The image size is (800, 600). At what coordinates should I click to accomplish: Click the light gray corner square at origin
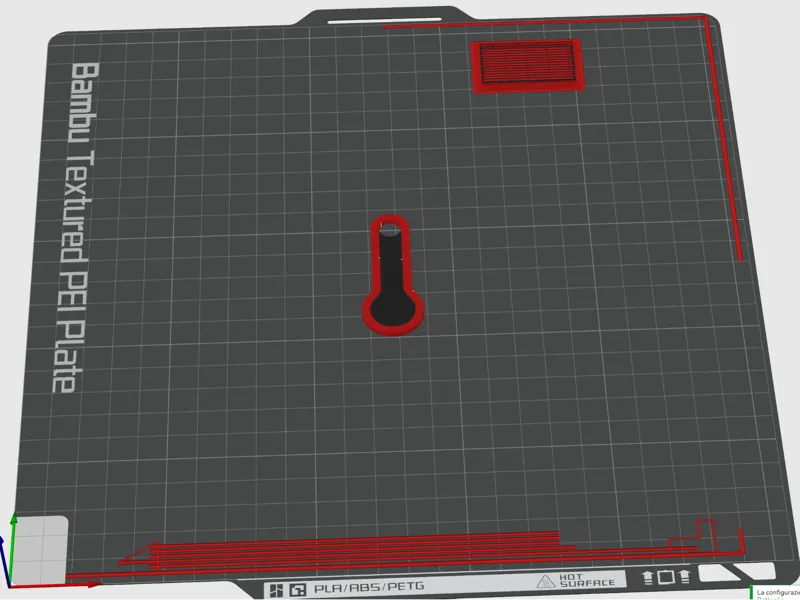click(x=40, y=550)
